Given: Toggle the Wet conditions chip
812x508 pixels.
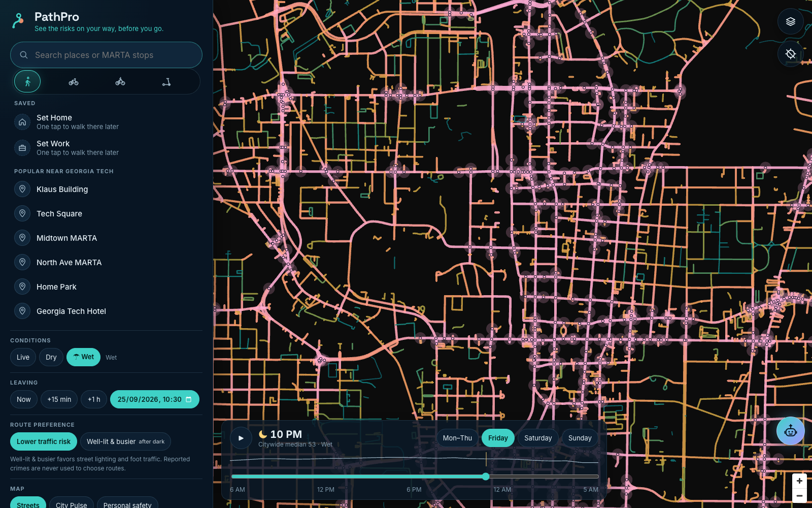Looking at the screenshot, I should coord(83,357).
